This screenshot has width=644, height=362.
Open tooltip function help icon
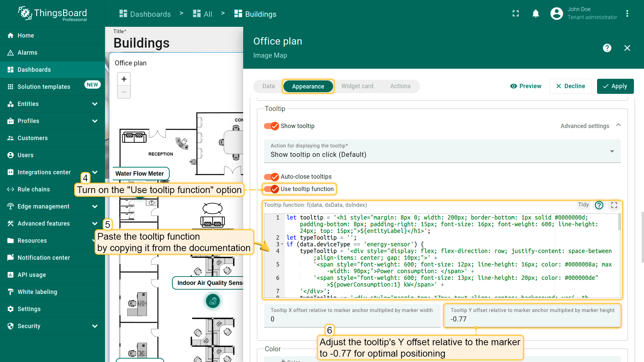tap(599, 205)
